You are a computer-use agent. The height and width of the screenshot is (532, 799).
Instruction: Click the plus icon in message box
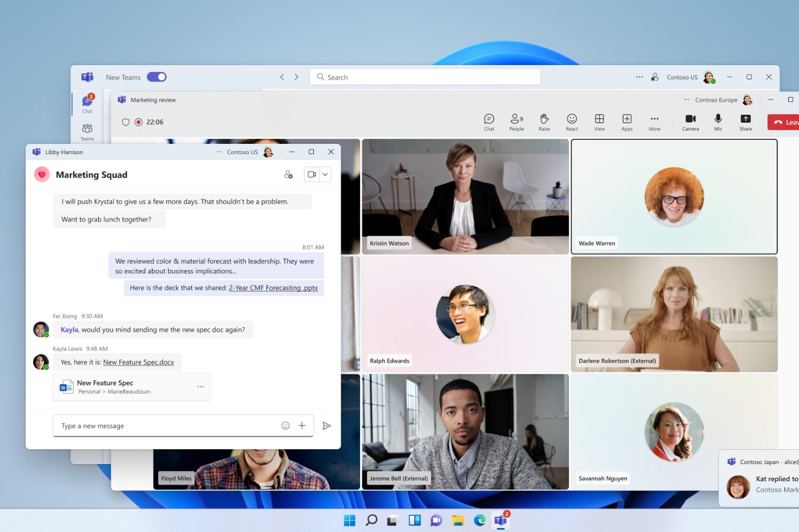pos(302,426)
